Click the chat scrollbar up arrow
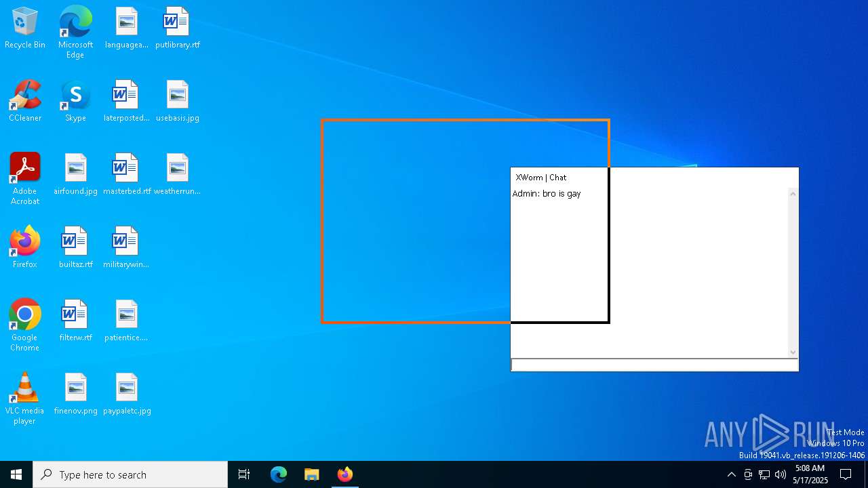Viewport: 868px width, 488px height. (793, 194)
